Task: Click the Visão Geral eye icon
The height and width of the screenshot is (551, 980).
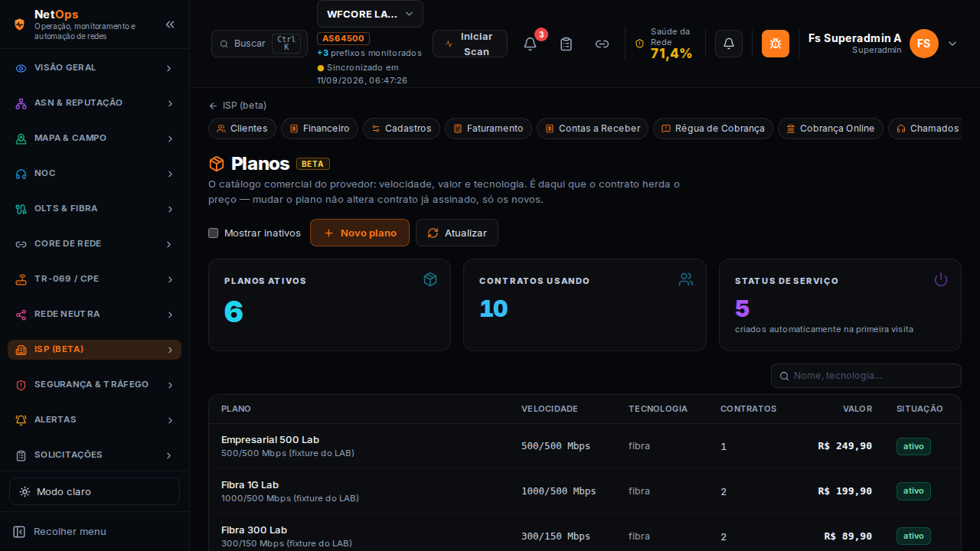Action: point(21,68)
